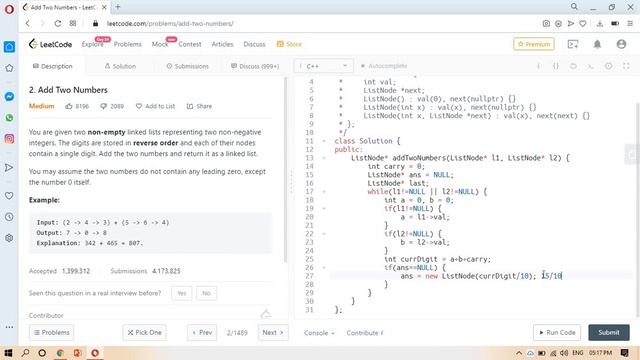The width and height of the screenshot is (640, 360).
Task: Open the C++ language dropdown
Action: coord(323,66)
